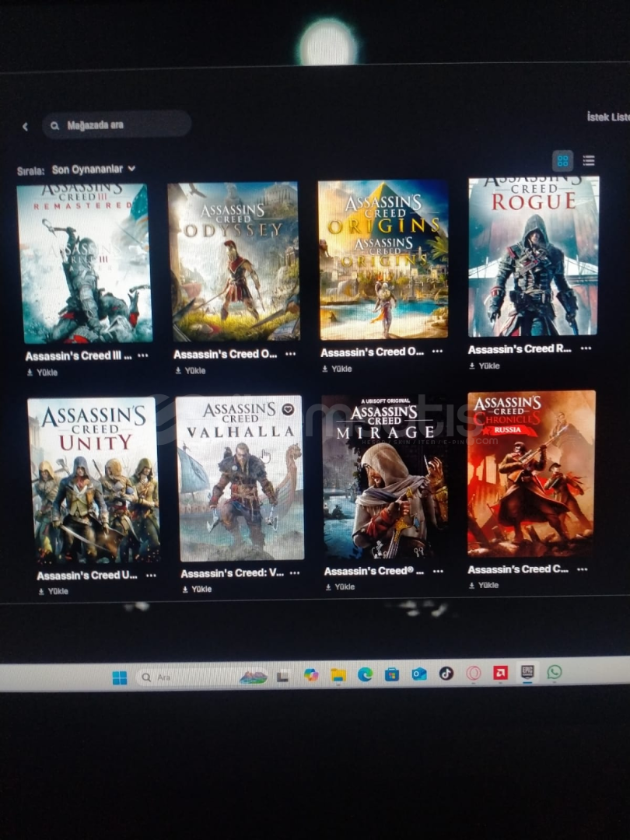Open Assassin's Creed Valhalla cover
This screenshot has width=630, height=840.
point(240,478)
